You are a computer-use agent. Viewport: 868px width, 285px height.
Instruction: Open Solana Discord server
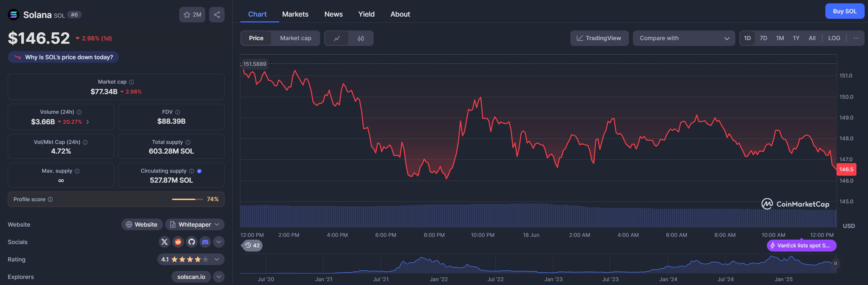click(x=205, y=242)
